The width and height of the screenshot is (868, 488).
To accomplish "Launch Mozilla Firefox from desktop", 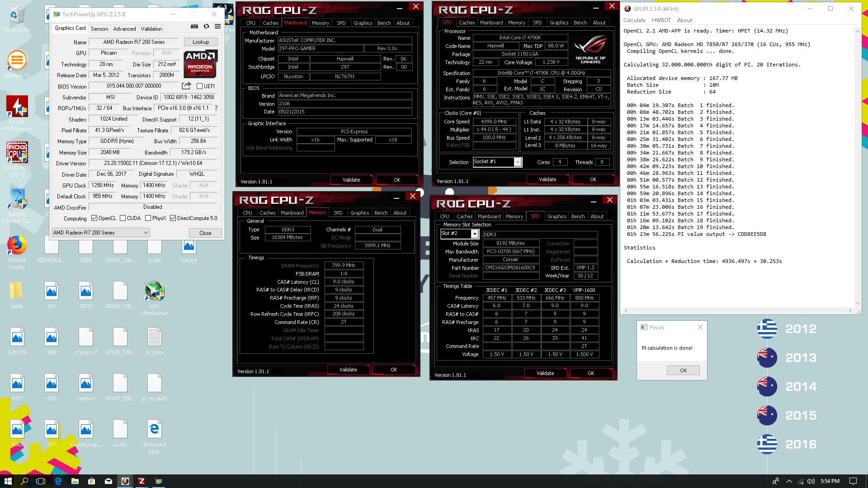I will (17, 252).
